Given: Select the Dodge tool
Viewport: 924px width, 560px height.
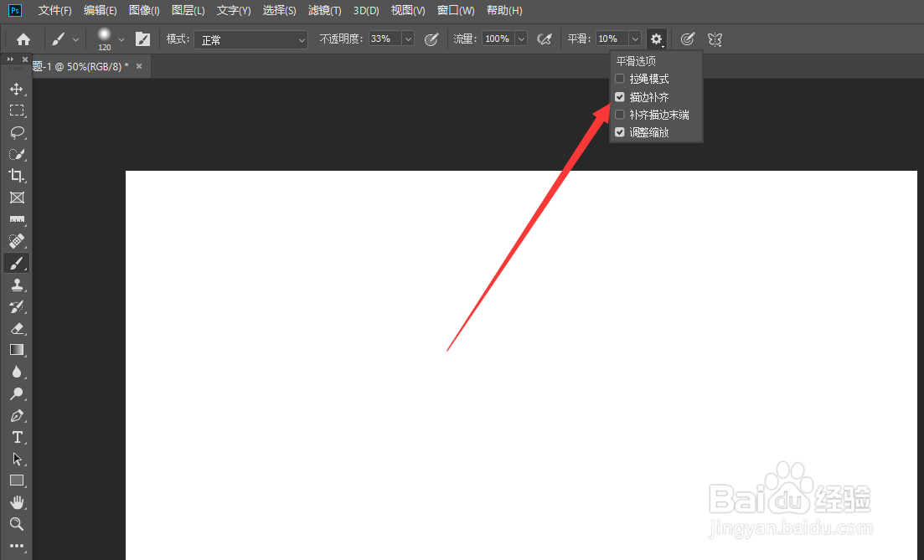Looking at the screenshot, I should tap(17, 393).
